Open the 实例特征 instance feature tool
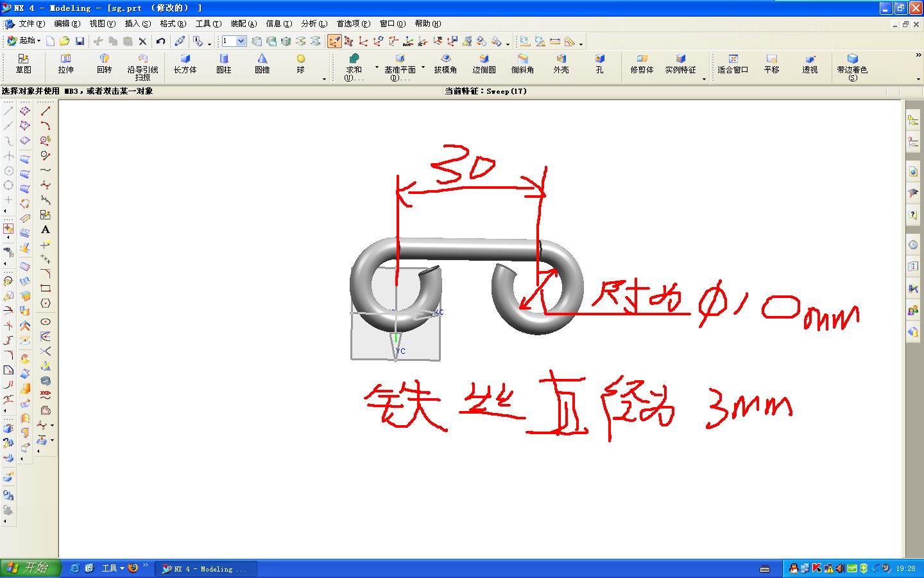Viewport: 924px width, 578px height. [680, 64]
